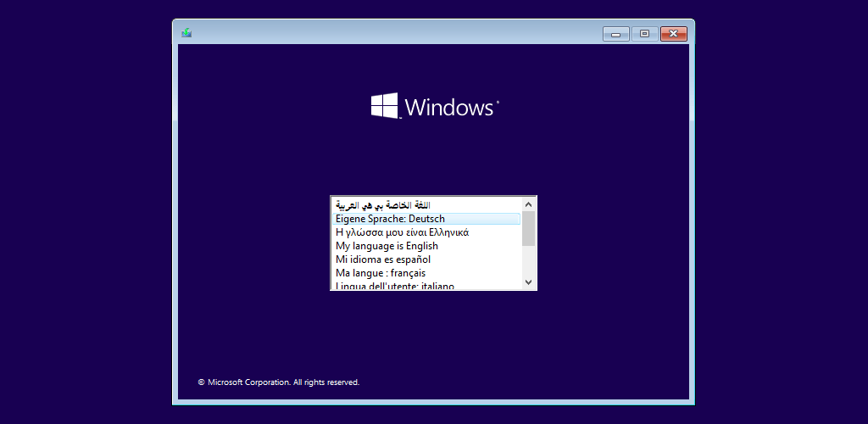Select the Greek language entry
The height and width of the screenshot is (424, 868).
(x=426, y=232)
